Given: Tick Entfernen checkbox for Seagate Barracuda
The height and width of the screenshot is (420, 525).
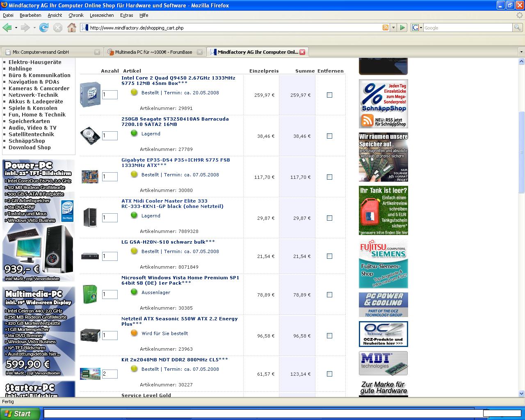Looking at the screenshot, I should pos(329,136).
